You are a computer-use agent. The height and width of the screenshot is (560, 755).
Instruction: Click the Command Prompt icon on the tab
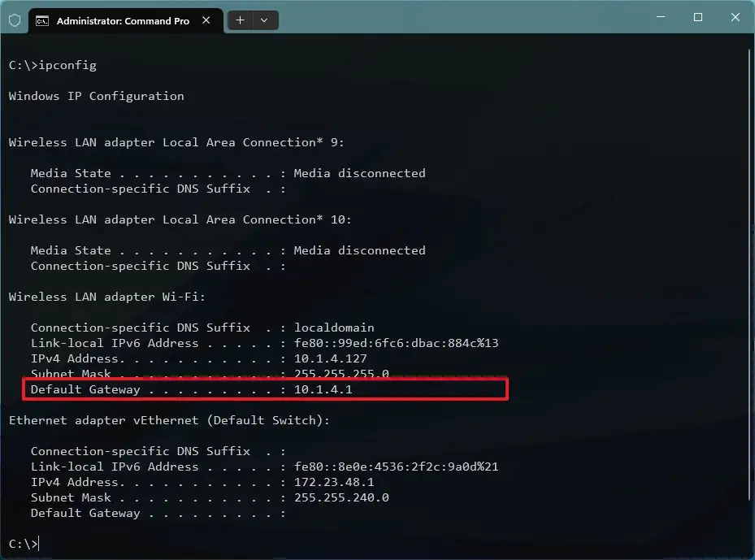(42, 20)
